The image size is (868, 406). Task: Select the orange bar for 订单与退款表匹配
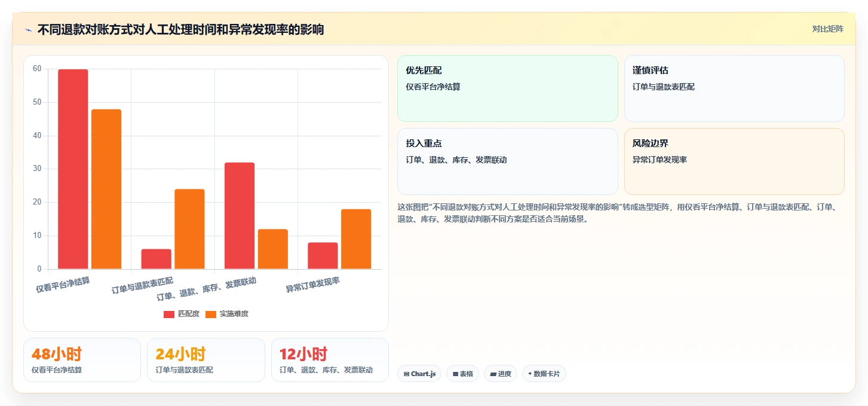click(x=189, y=229)
